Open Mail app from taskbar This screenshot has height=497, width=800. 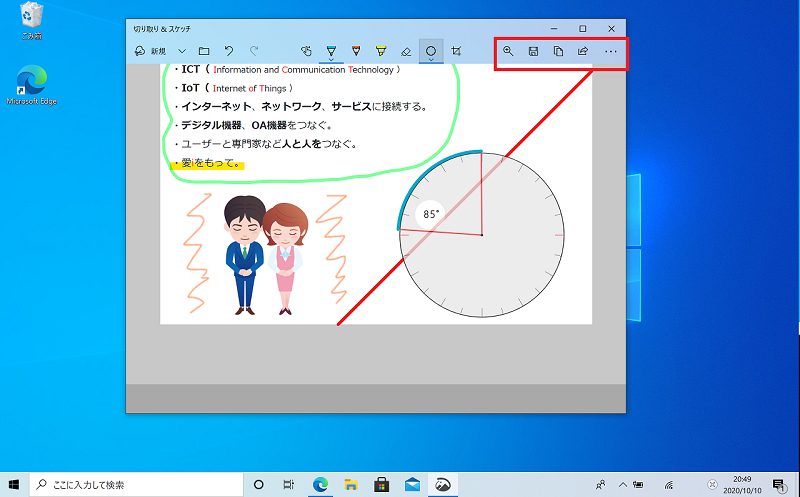point(412,484)
